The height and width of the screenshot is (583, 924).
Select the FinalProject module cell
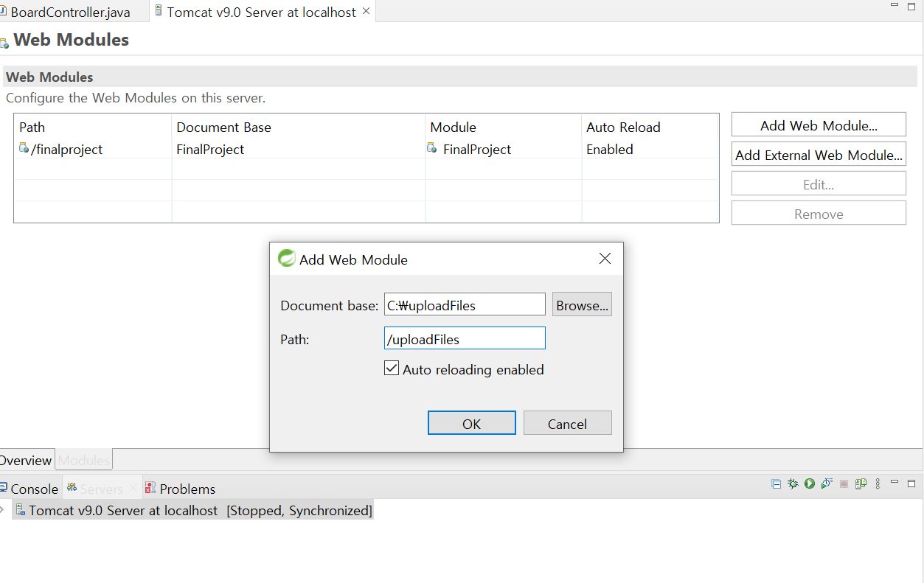point(504,149)
